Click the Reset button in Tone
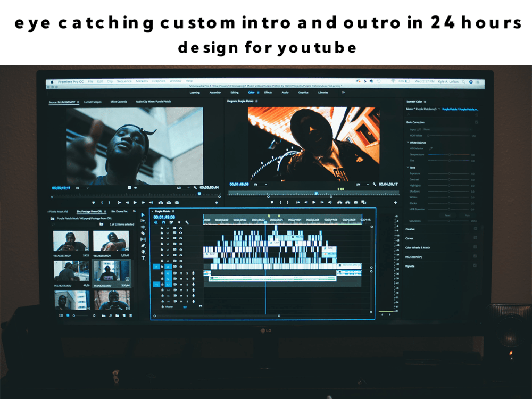This screenshot has width=532, height=399. coord(448,215)
